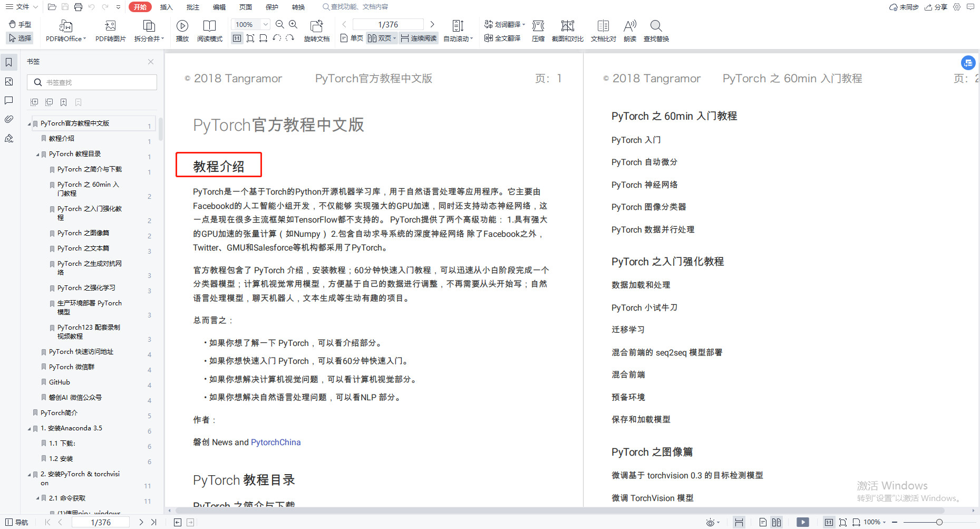Switch to the 插入 tab

pos(167,7)
